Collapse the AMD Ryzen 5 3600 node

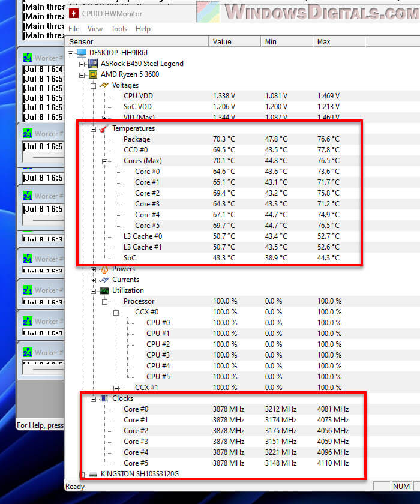[82, 75]
